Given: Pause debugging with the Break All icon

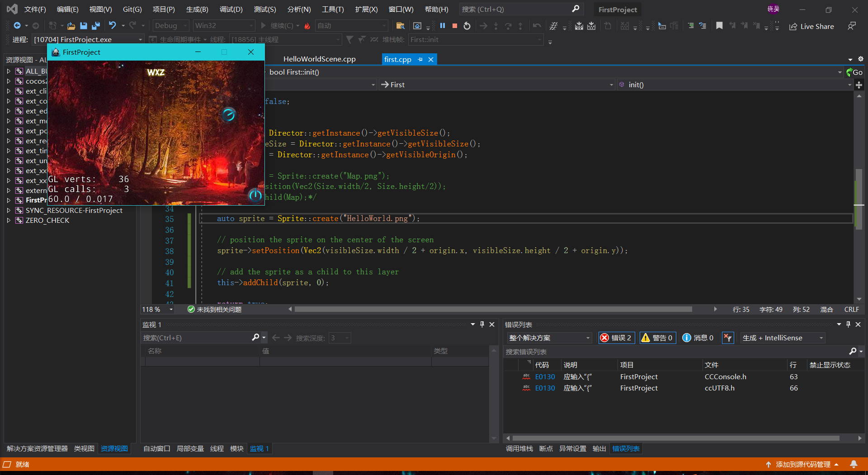Looking at the screenshot, I should tap(443, 26).
